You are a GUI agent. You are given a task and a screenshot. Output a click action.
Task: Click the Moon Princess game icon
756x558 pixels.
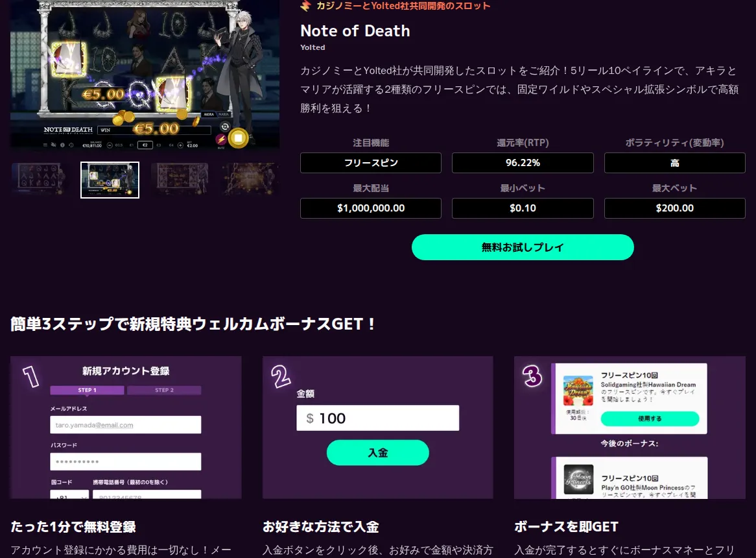[578, 479]
